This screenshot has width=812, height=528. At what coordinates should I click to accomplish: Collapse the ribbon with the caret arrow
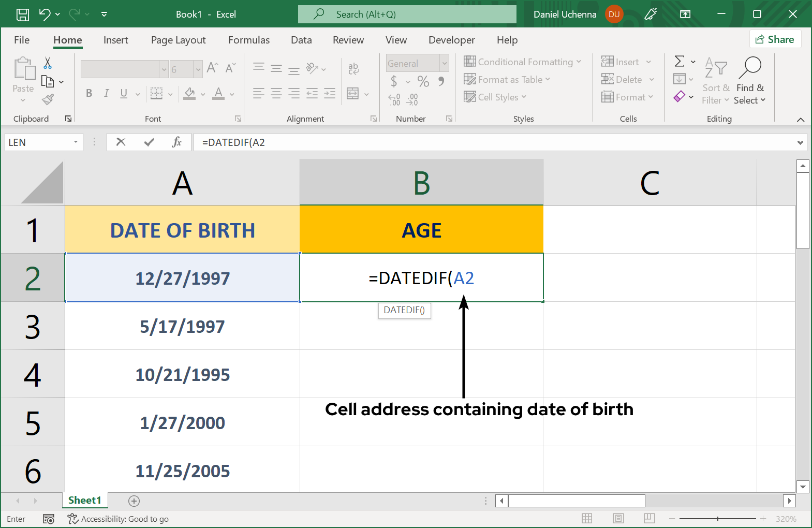[801, 120]
